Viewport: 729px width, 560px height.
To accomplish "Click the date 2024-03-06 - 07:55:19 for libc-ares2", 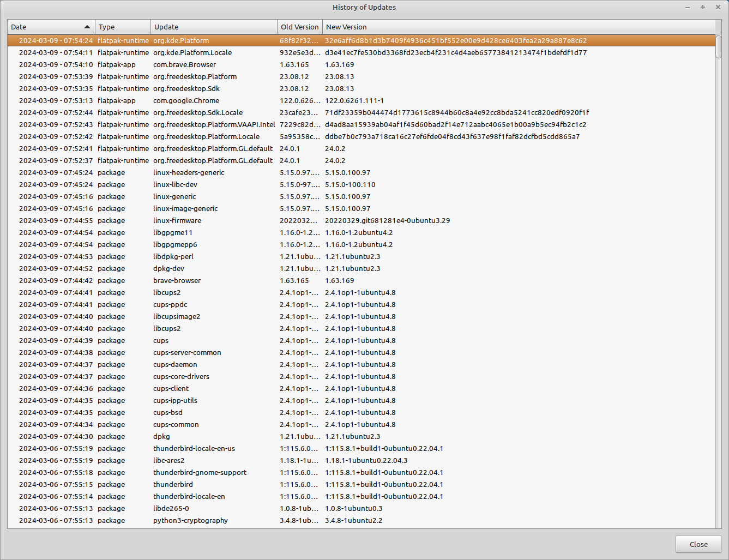I will [56, 460].
